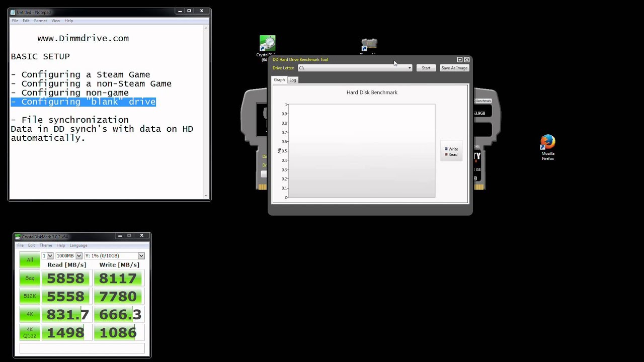Open CrystalDiskMark Edit menu

click(x=31, y=245)
